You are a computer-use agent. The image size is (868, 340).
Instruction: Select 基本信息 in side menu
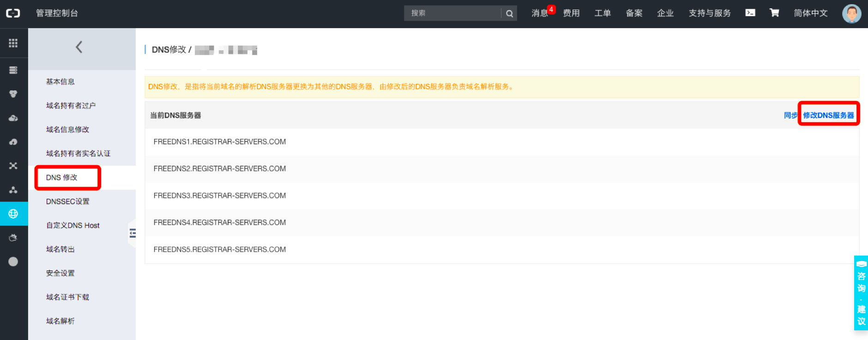click(60, 82)
